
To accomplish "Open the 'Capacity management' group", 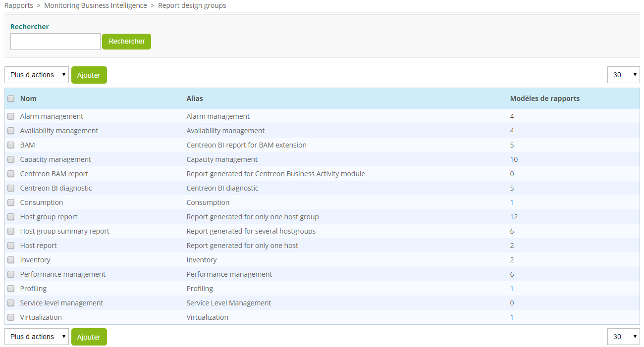I will pyautogui.click(x=55, y=159).
